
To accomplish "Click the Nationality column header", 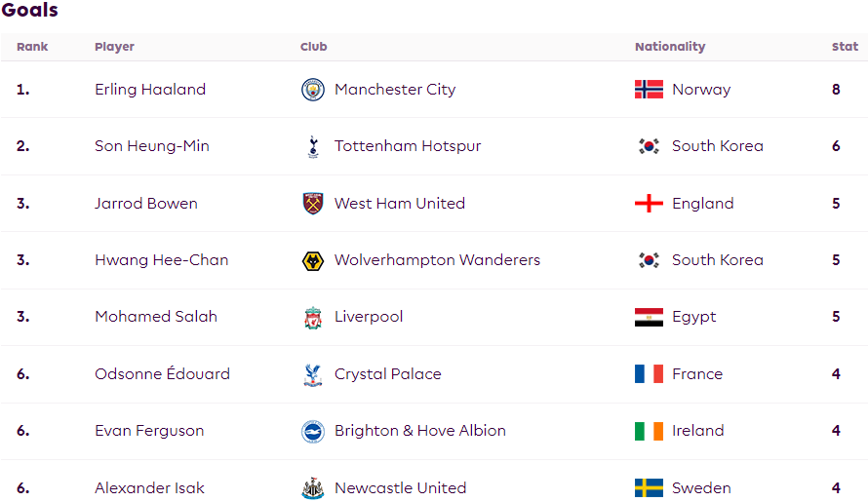I will pyautogui.click(x=670, y=47).
